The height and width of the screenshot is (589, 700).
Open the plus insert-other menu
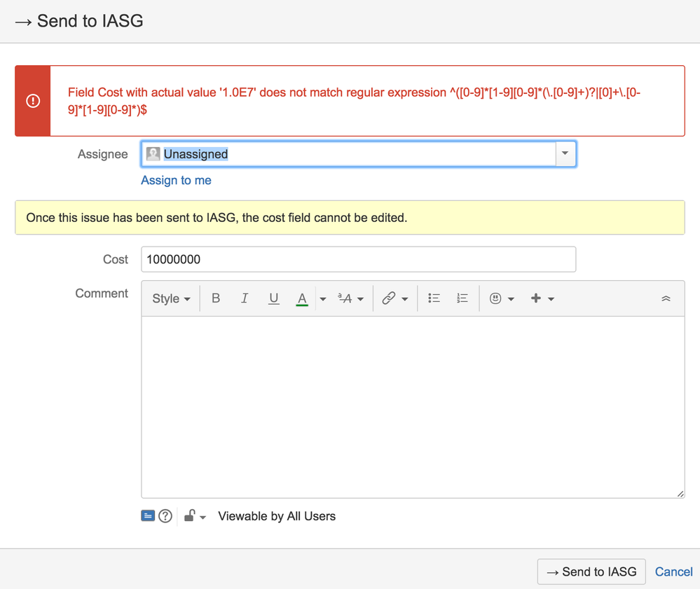click(x=542, y=298)
